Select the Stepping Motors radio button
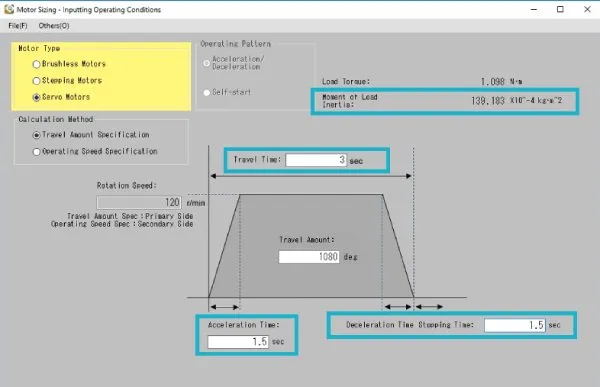Image resolution: width=600 pixels, height=387 pixels. pyautogui.click(x=37, y=81)
